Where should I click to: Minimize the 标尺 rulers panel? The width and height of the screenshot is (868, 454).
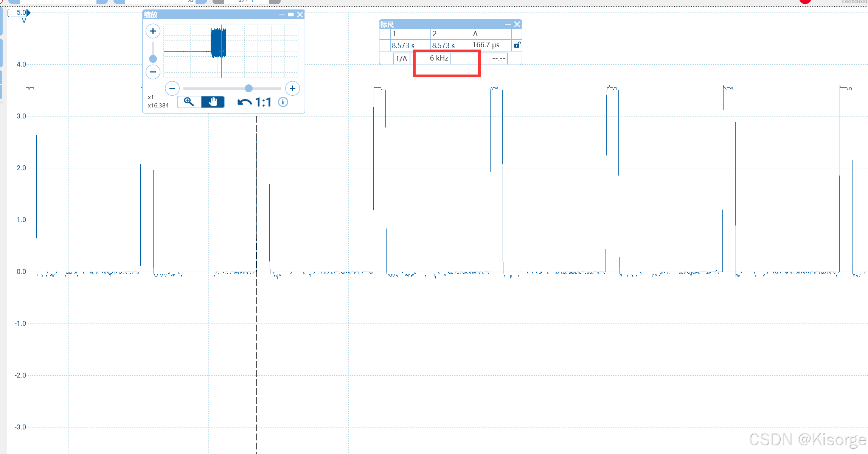pyautogui.click(x=508, y=25)
